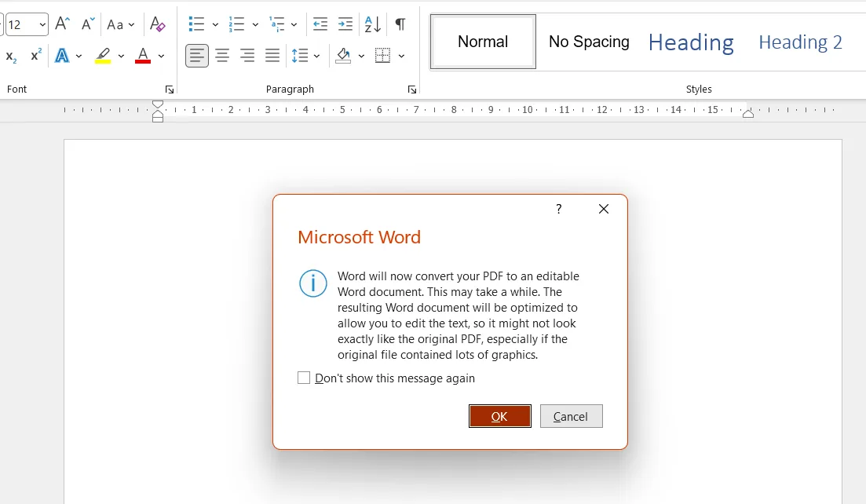Apply Normal style
The width and height of the screenshot is (866, 504).
pyautogui.click(x=483, y=42)
